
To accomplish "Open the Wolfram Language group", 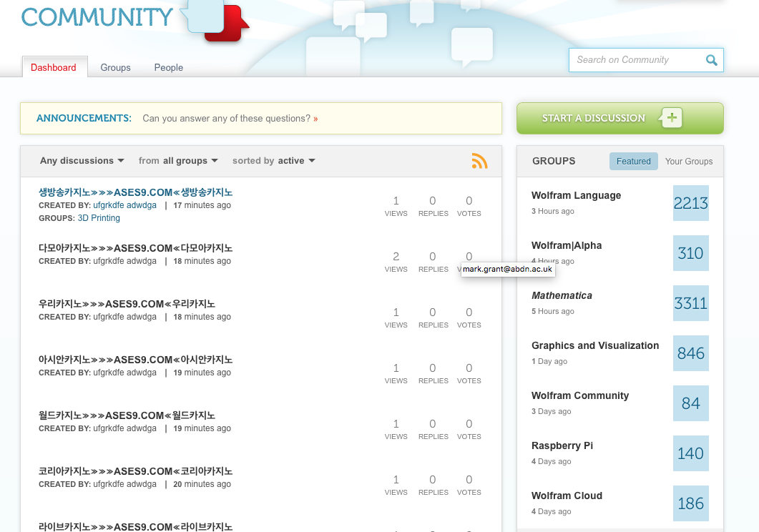I will pos(576,195).
